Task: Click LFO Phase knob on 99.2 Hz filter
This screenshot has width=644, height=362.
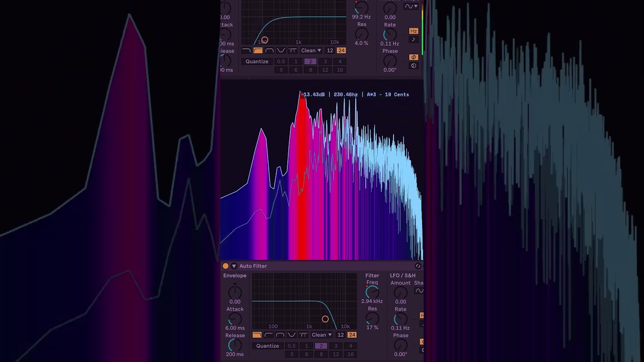Action: [390, 61]
